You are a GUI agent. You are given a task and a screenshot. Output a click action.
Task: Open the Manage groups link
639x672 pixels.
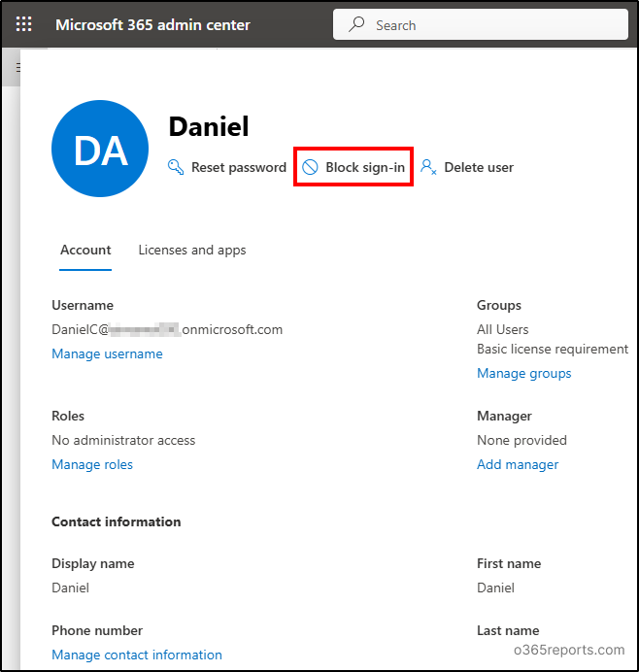[524, 373]
